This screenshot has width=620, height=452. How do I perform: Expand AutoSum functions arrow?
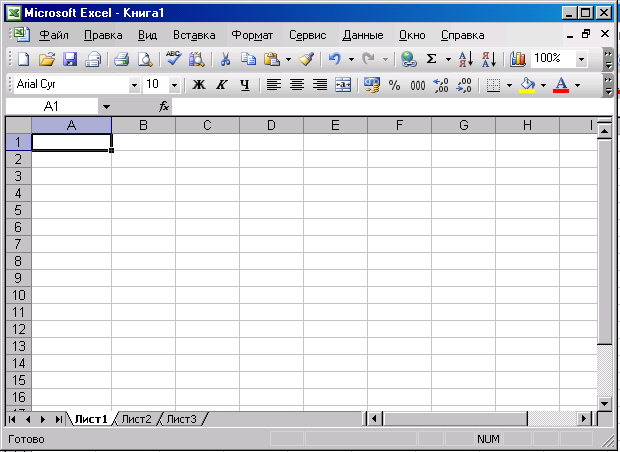[x=448, y=60]
